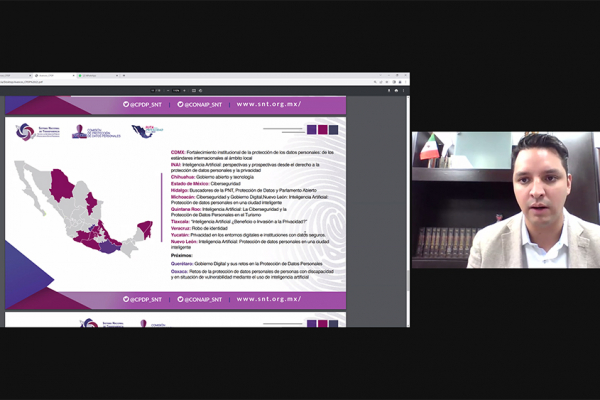Click the PDF viewer vertical scrollbar thumb
Viewport: 600px width, 400px height.
408,281
